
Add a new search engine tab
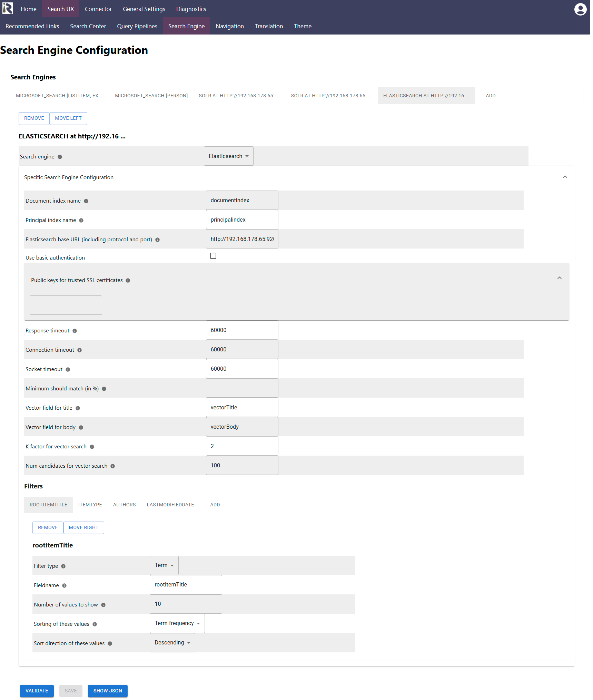491,96
